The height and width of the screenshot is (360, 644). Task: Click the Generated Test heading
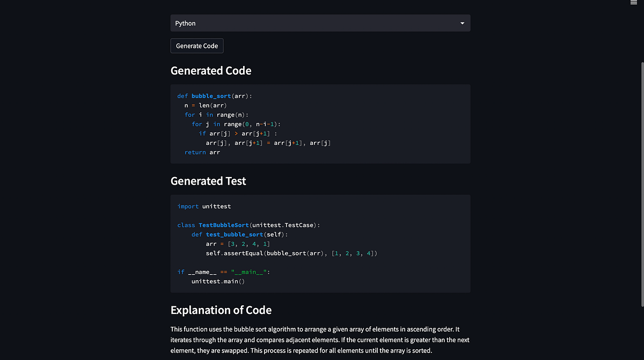tap(208, 181)
